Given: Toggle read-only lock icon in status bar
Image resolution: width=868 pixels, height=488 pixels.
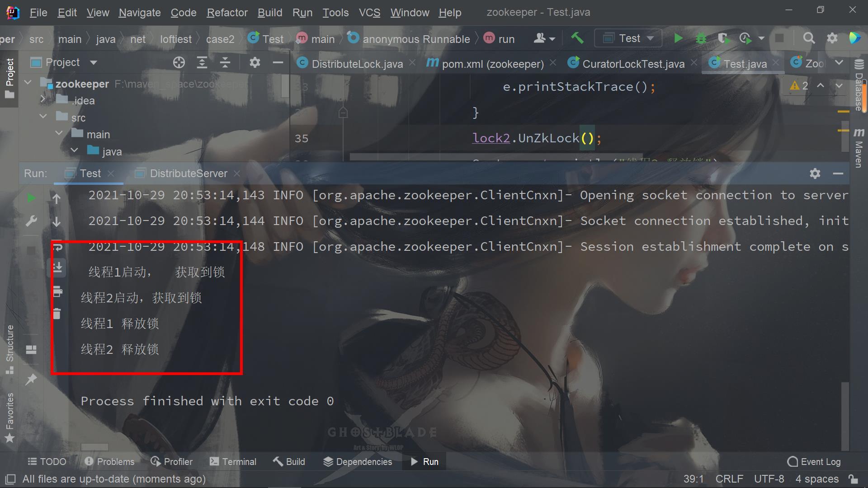Looking at the screenshot, I should (x=853, y=479).
